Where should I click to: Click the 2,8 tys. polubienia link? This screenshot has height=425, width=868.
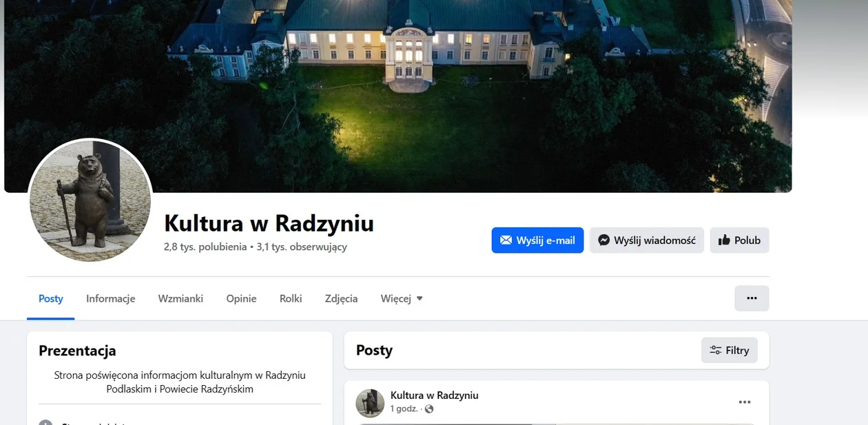(x=205, y=247)
